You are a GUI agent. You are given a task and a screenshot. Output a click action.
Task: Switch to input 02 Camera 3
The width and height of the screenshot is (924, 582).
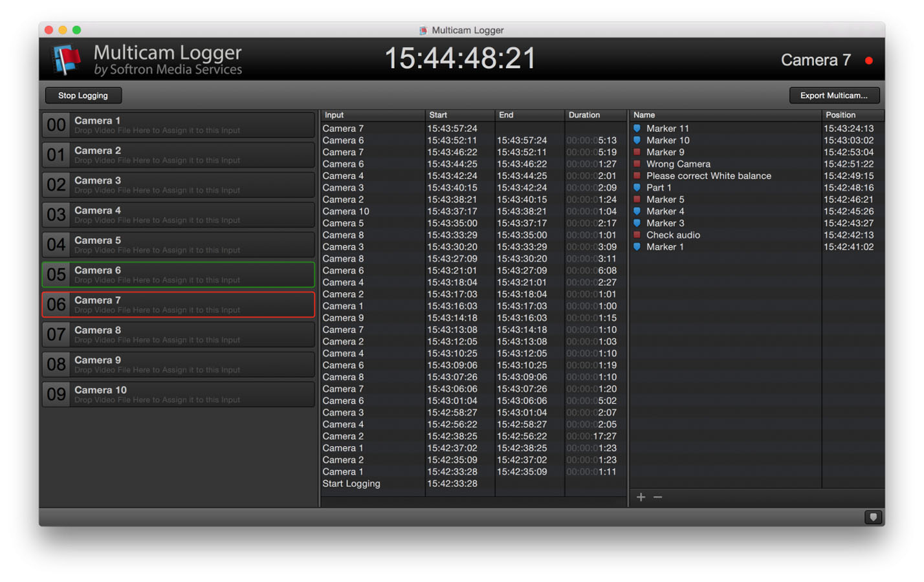coord(179,185)
